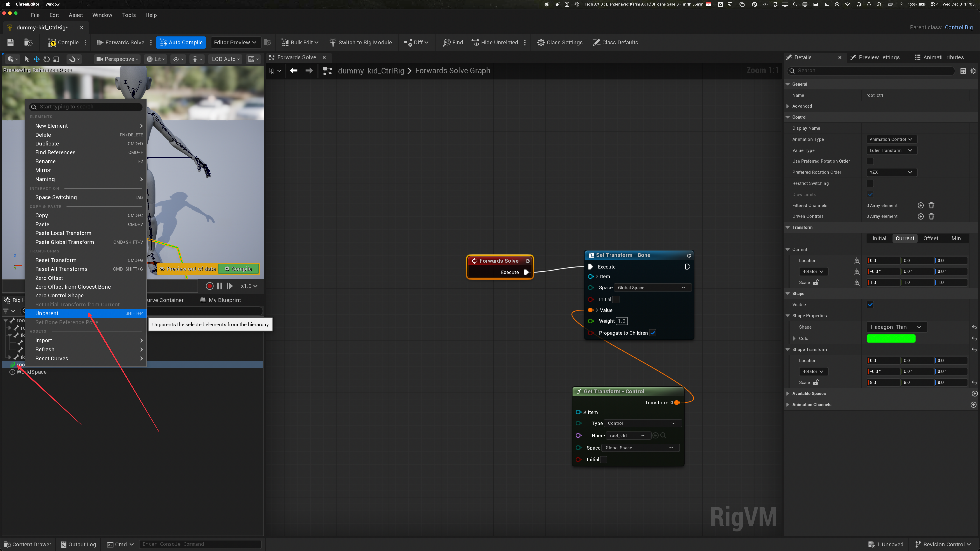Click the context menu search field
This screenshot has width=980, height=551.
pos(86,107)
